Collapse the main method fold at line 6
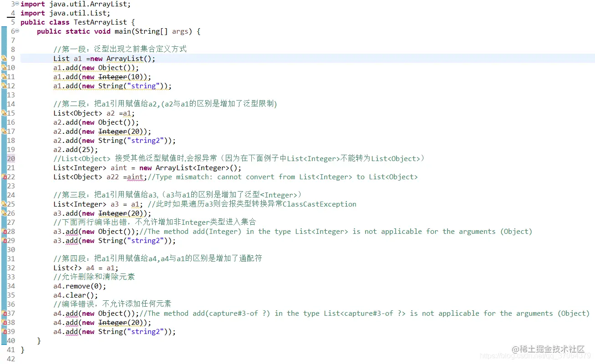This screenshot has height=364, width=595. (17, 31)
